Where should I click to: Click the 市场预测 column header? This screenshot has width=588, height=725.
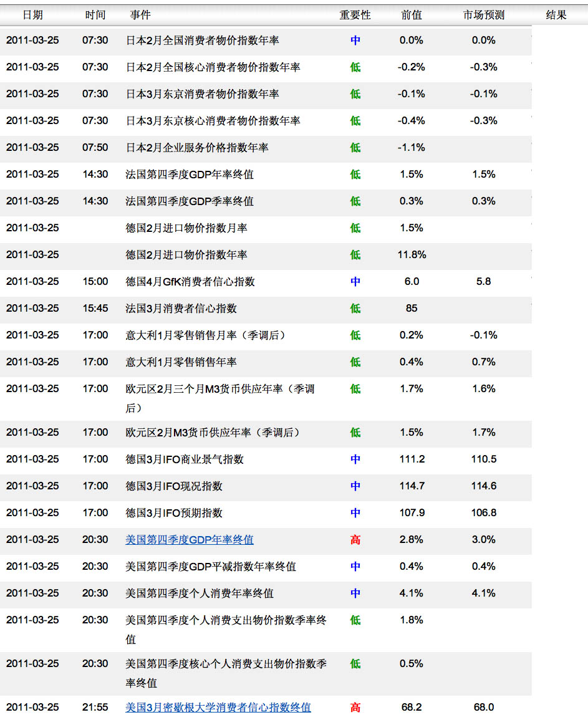483,15
